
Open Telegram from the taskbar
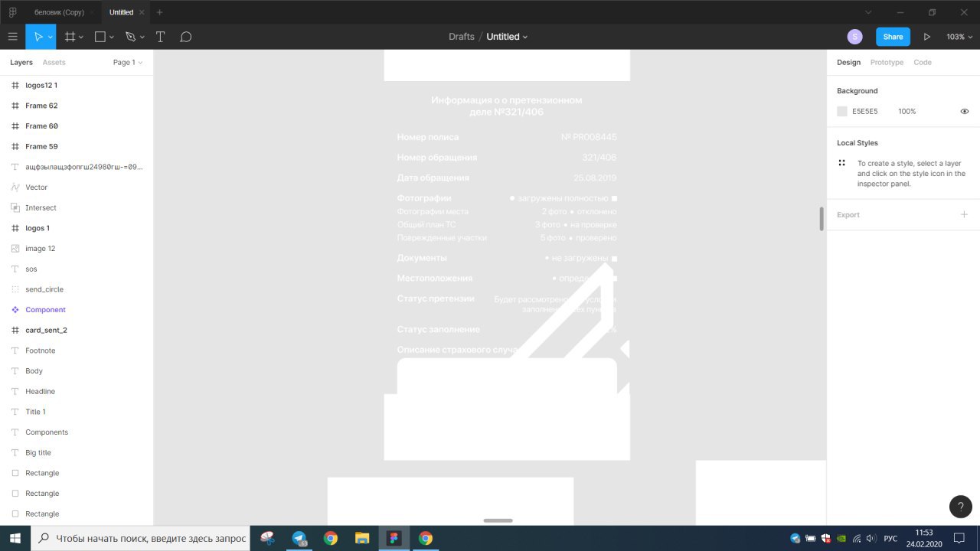click(x=299, y=538)
